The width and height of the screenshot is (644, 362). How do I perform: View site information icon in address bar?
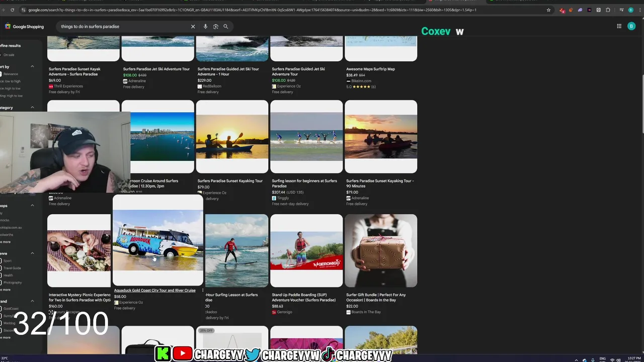[x=23, y=10]
